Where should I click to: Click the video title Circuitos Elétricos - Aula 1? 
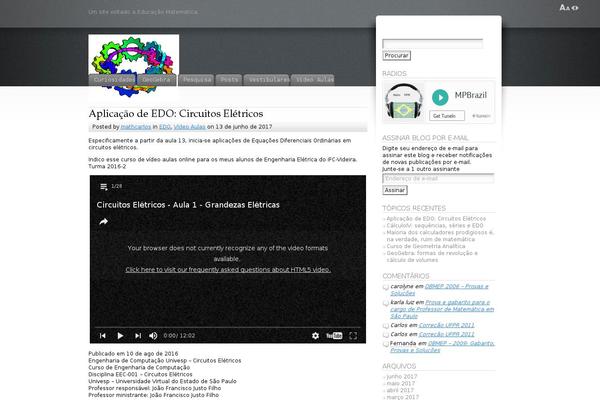(x=188, y=205)
